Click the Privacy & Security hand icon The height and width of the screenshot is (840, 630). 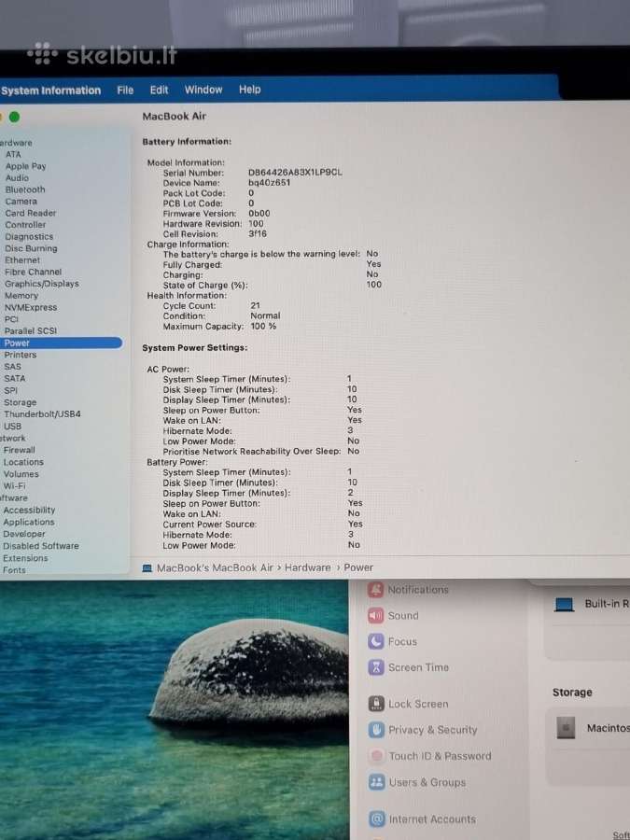pos(377,730)
